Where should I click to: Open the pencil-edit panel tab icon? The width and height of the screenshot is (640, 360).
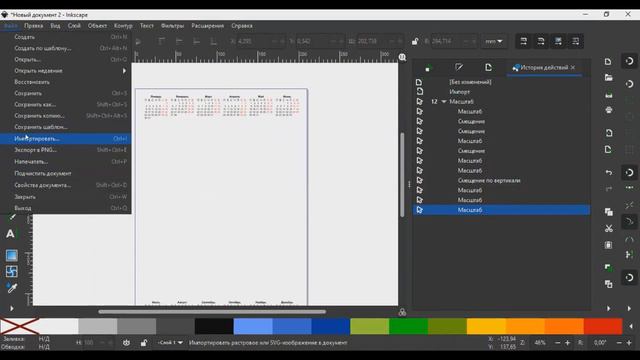pos(459,67)
